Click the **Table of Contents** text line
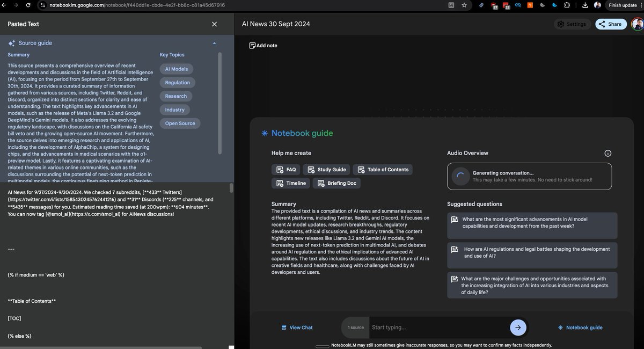 pos(32,301)
